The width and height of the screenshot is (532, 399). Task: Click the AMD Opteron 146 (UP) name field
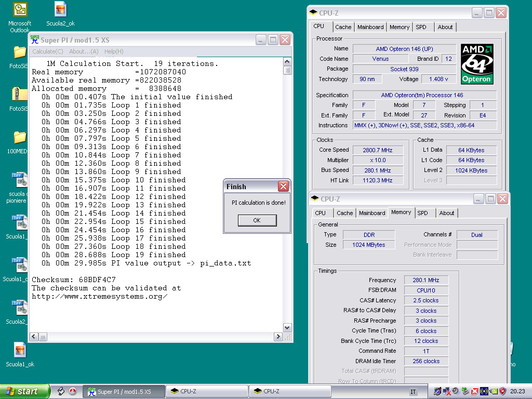[x=404, y=49]
